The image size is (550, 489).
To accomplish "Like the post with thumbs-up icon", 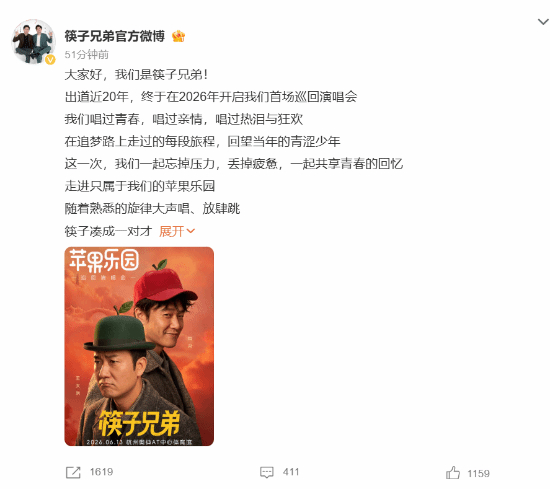I will coord(453,473).
